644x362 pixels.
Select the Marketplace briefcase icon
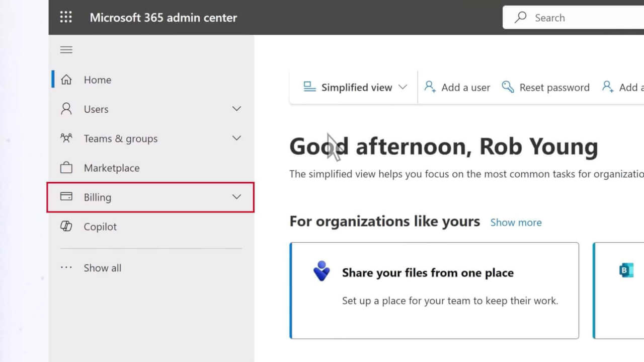coord(66,168)
